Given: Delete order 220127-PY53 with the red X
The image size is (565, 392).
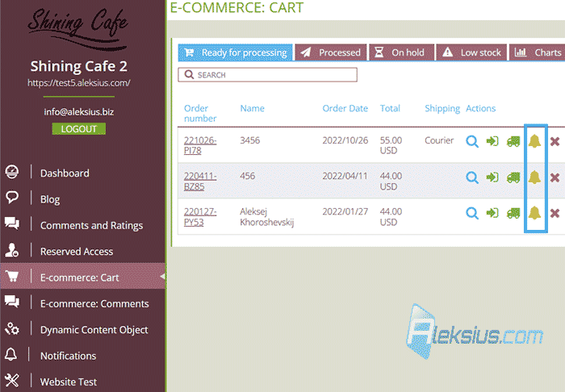Looking at the screenshot, I should (555, 213).
